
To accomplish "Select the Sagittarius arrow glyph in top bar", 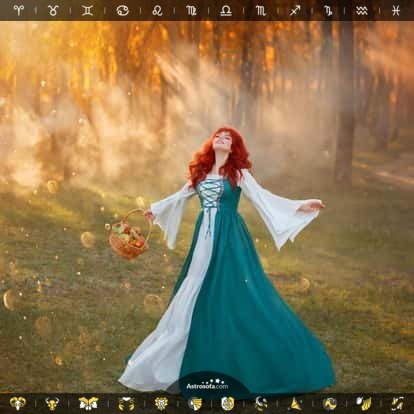I will [x=295, y=10].
